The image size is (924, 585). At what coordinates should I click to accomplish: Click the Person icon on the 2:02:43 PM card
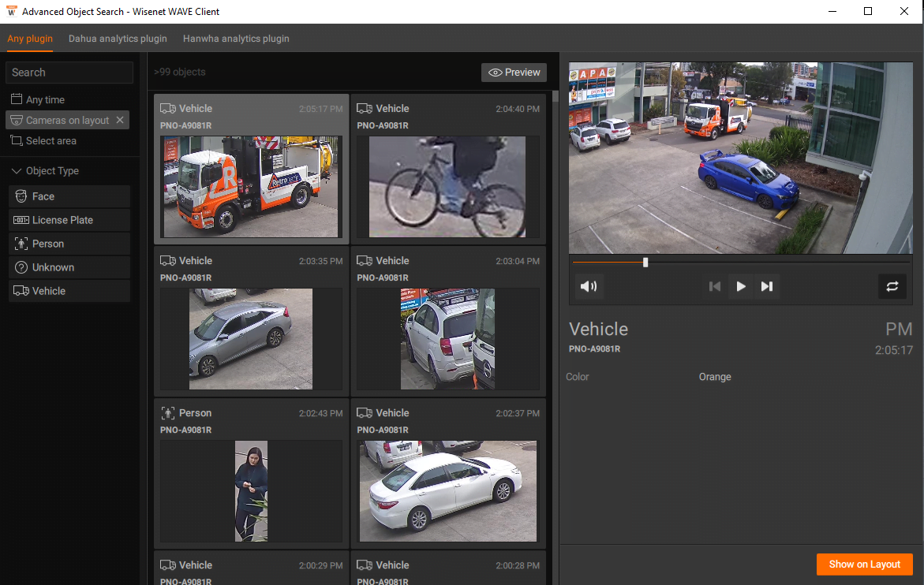[168, 413]
